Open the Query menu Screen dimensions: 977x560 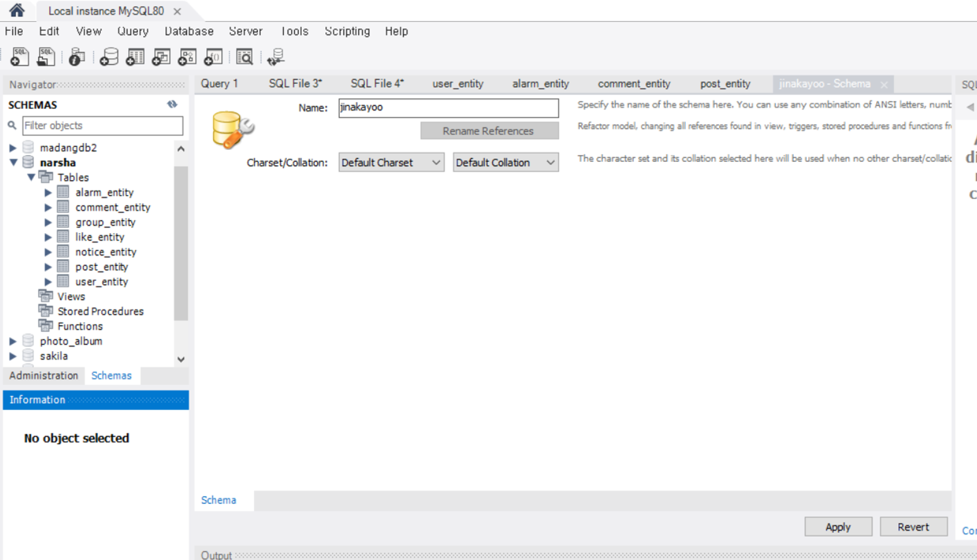pyautogui.click(x=133, y=31)
